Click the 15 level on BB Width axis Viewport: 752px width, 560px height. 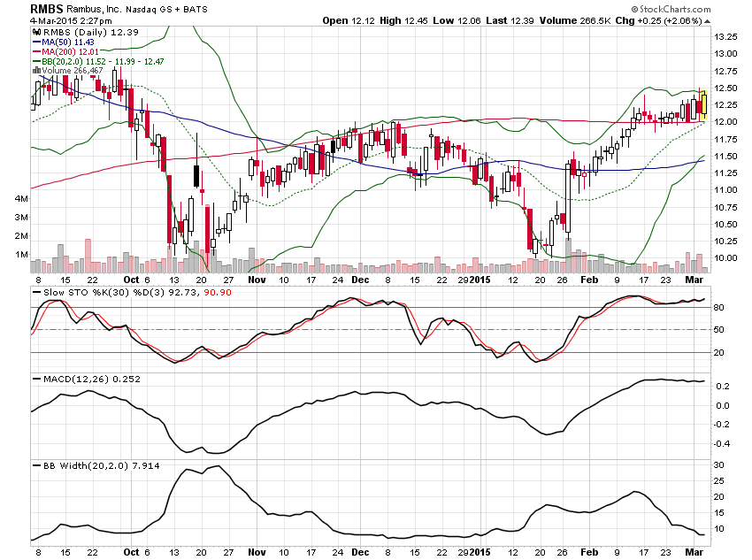click(x=719, y=513)
